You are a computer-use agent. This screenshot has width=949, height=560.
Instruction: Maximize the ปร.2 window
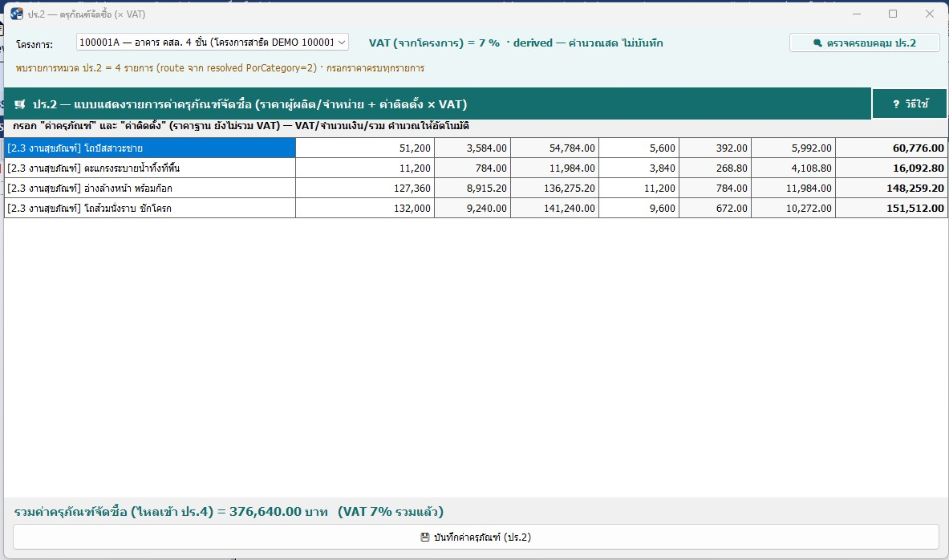[893, 14]
